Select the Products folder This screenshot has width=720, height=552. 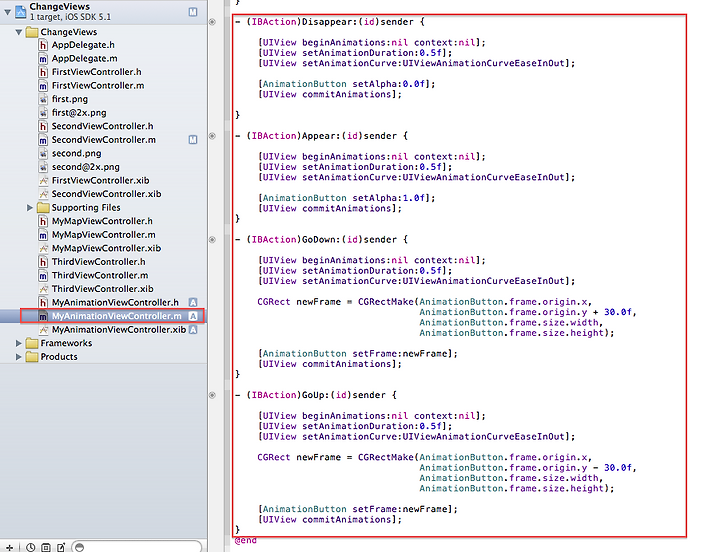[59, 357]
